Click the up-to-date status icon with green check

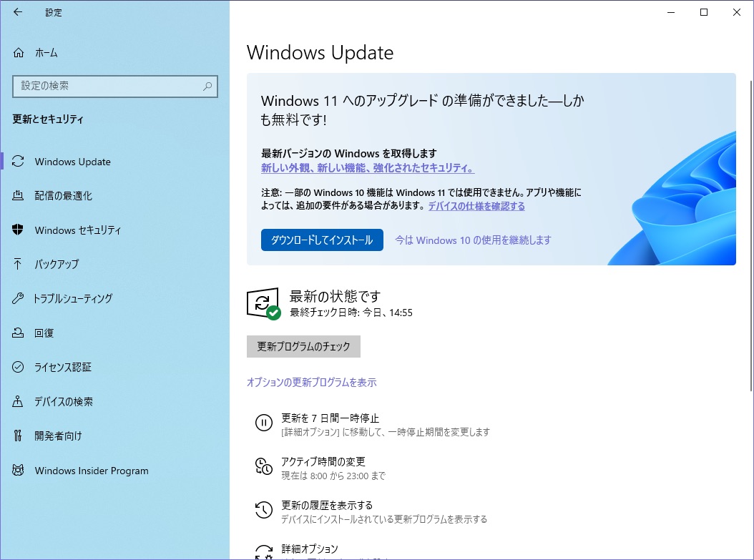point(263,303)
